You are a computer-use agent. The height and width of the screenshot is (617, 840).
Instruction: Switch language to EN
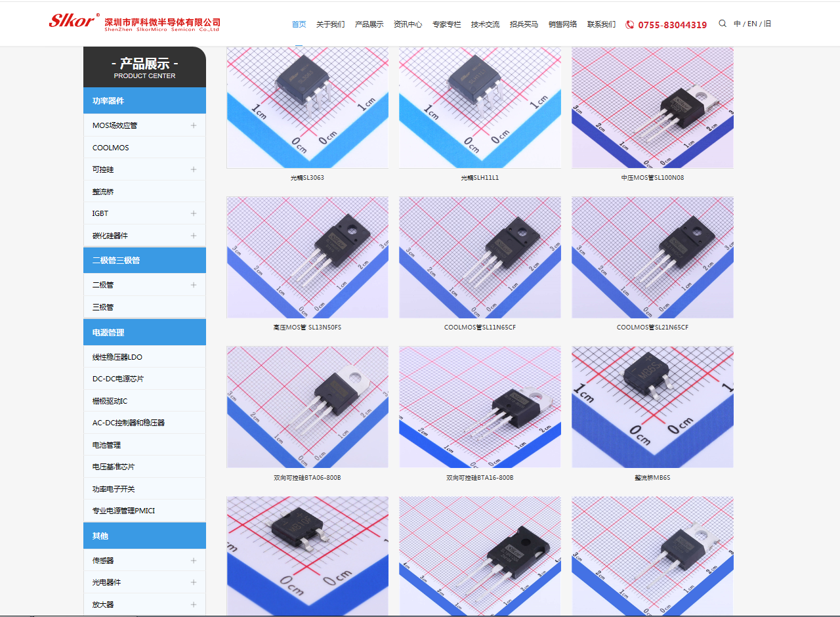752,24
